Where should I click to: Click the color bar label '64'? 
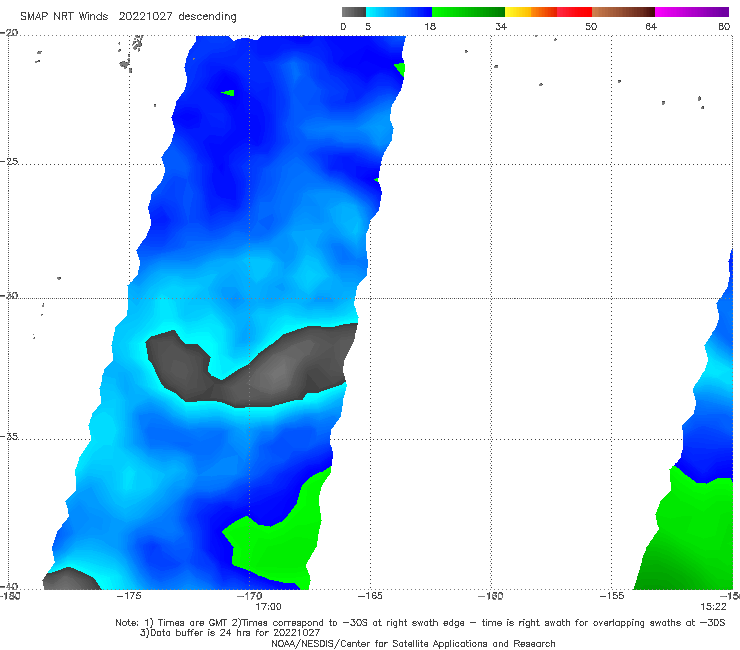[651, 26]
